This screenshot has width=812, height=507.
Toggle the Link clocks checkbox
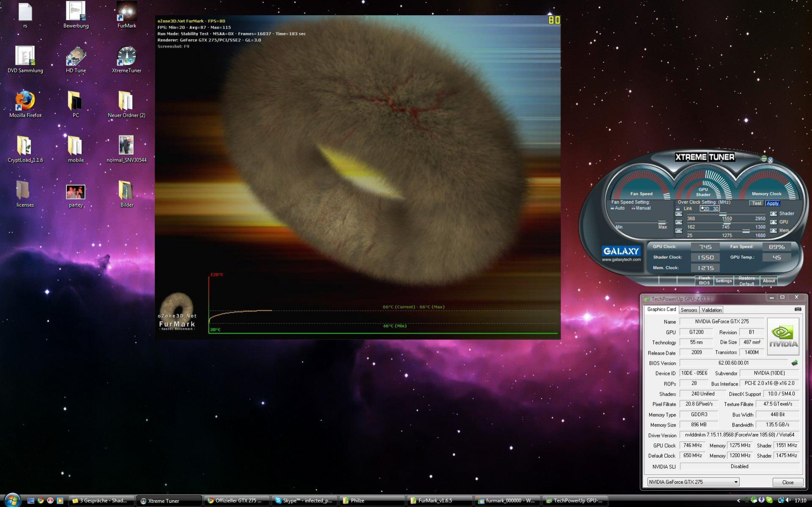click(x=678, y=208)
